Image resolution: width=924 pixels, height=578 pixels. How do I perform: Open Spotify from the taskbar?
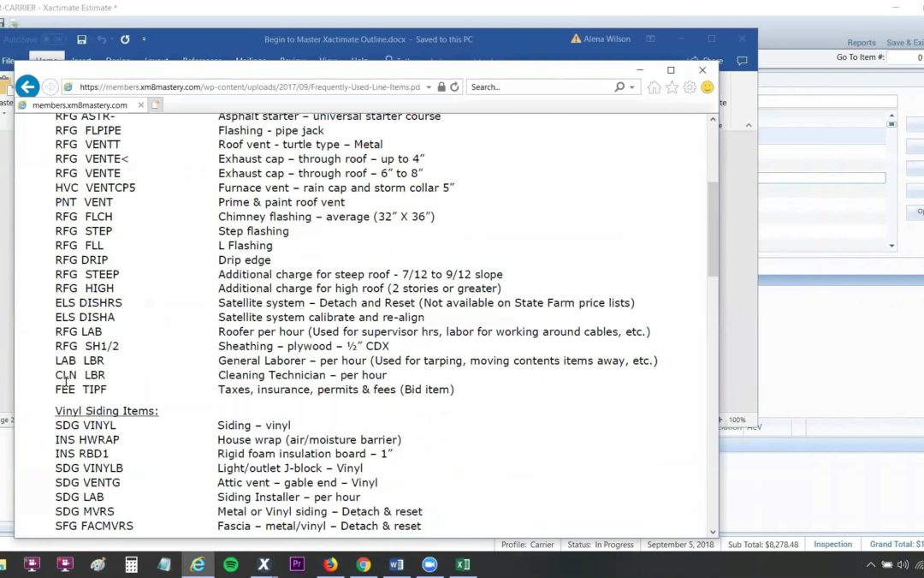(230, 564)
